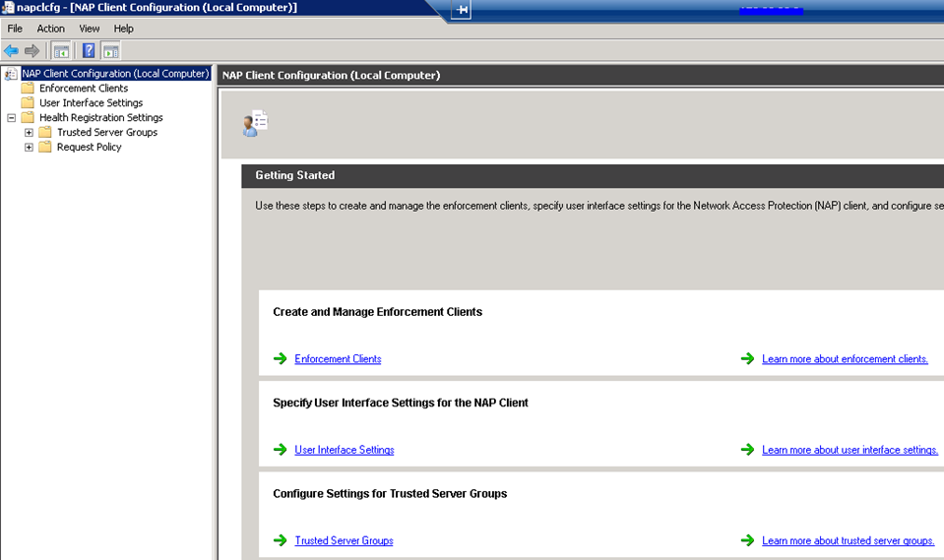Open the User Interface Settings link
This screenshot has width=944, height=560.
pyautogui.click(x=345, y=450)
